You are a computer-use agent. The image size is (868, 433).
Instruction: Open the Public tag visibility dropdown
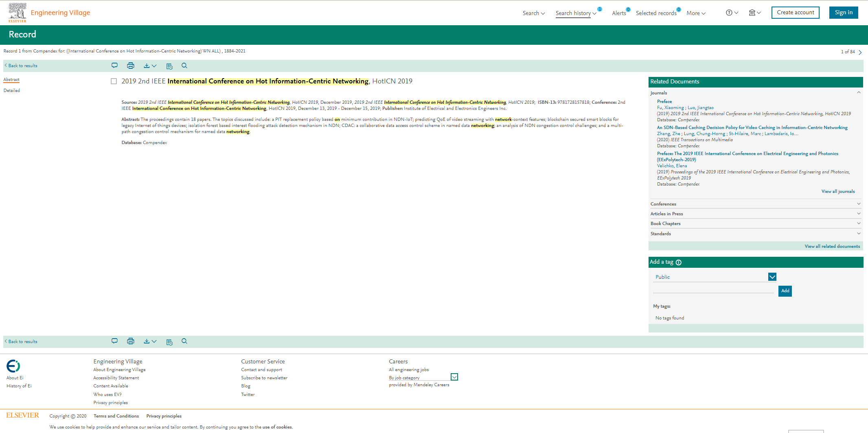pos(772,277)
